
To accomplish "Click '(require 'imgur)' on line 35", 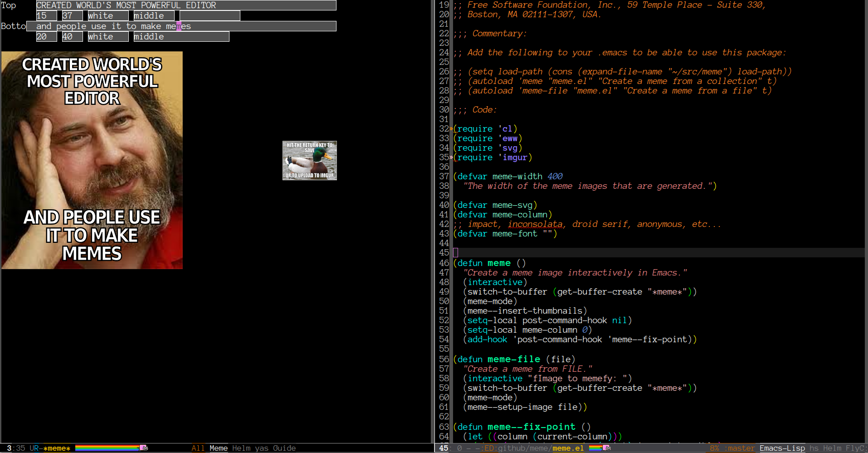I will click(x=493, y=158).
